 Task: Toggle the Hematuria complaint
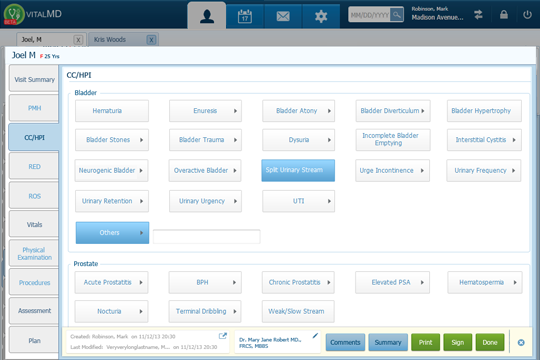(112, 111)
